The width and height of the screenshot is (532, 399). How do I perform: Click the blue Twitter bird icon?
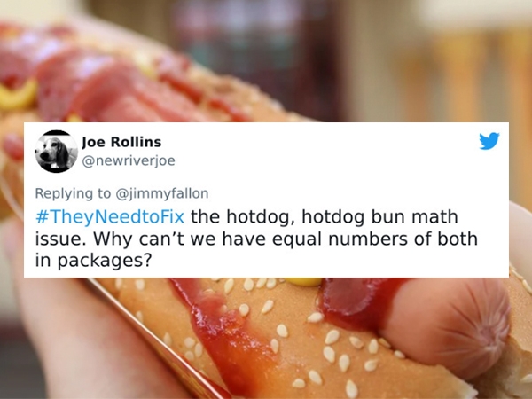click(489, 141)
